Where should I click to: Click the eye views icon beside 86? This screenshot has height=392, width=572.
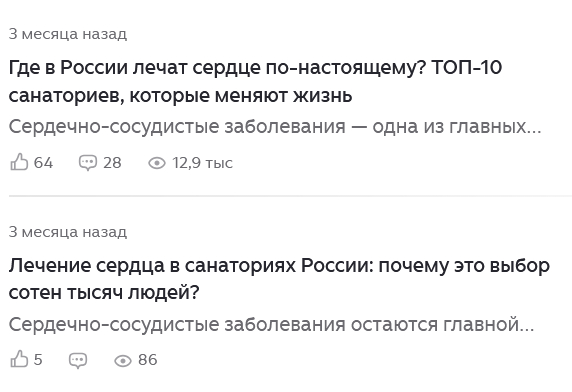pos(123,361)
